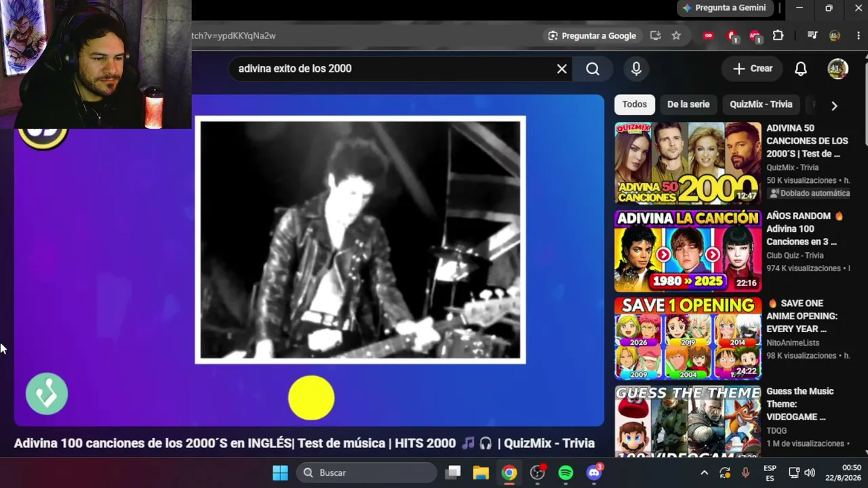Select the Todos filter chip
Image resolution: width=868 pixels, height=488 pixels.
tap(635, 104)
